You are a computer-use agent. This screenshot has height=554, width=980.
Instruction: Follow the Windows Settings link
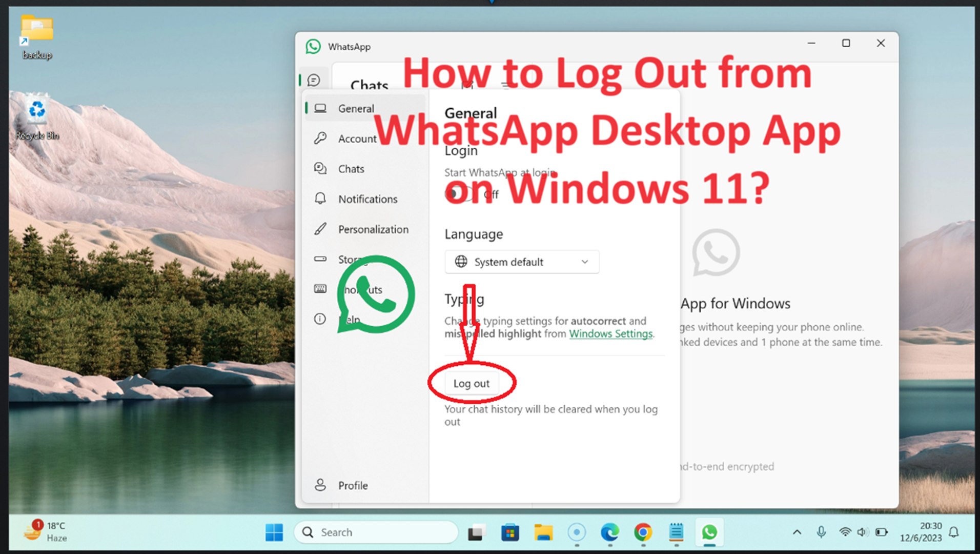pyautogui.click(x=611, y=333)
